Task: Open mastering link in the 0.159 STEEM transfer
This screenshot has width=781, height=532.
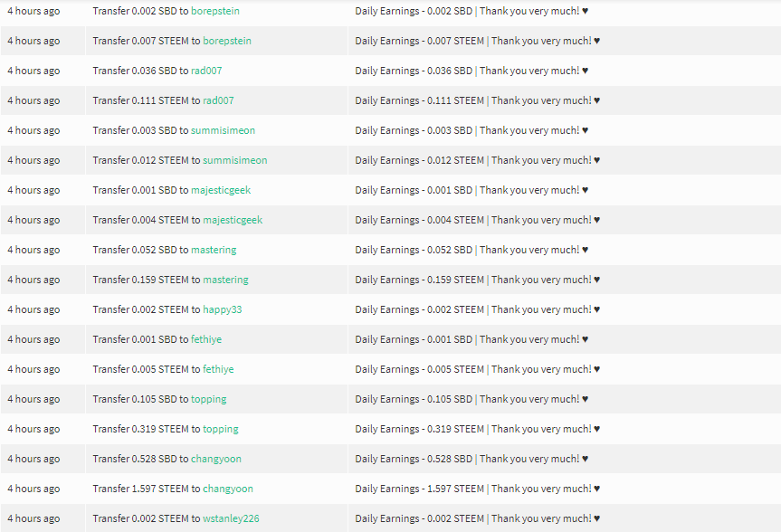Action: click(225, 280)
